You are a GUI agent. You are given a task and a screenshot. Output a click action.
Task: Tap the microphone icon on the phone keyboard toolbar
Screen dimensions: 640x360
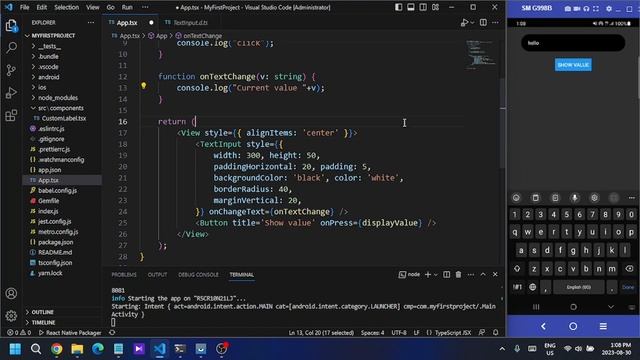coord(575,198)
